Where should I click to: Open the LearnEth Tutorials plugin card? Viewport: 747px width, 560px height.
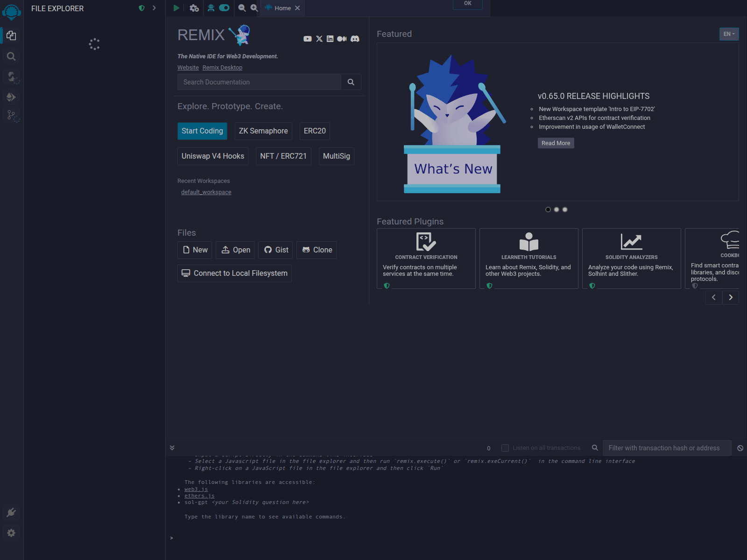click(x=529, y=259)
